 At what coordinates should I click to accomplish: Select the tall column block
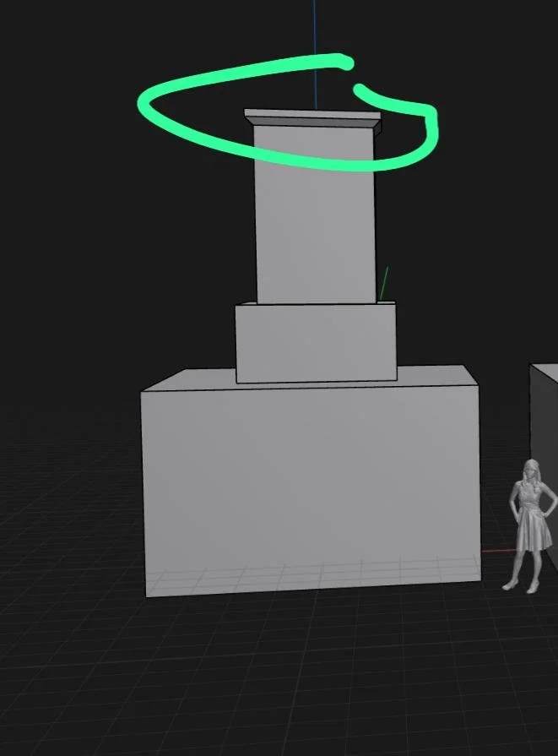tap(315, 215)
